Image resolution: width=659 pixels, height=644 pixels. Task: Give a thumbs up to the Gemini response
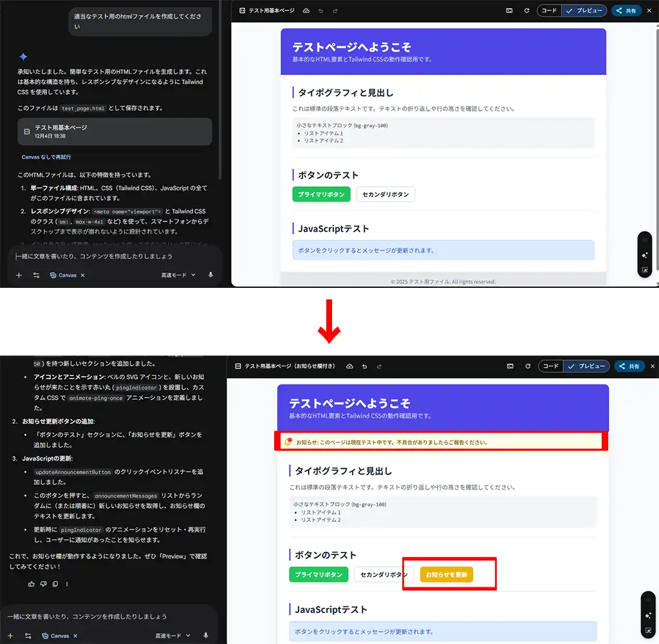[x=32, y=583]
